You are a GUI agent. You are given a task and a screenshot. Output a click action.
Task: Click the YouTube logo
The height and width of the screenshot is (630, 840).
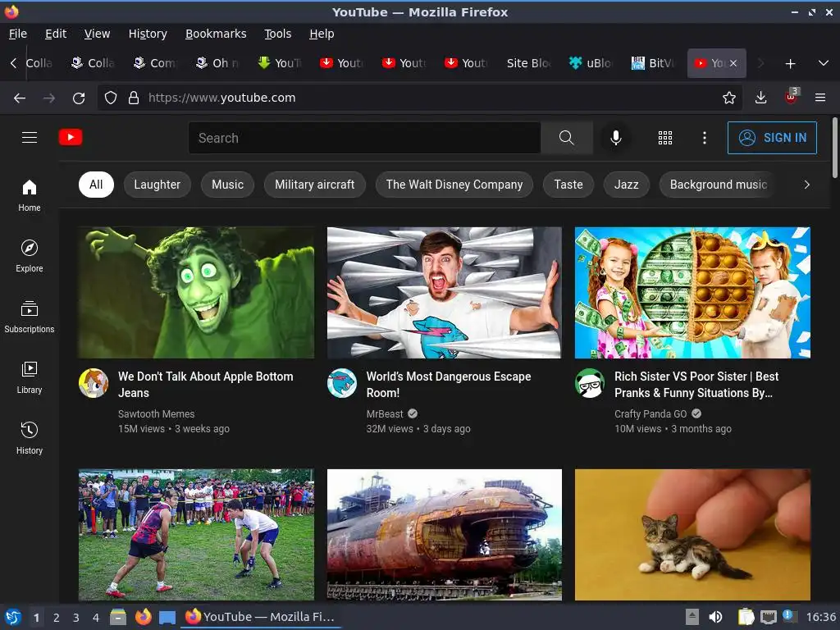coord(71,137)
